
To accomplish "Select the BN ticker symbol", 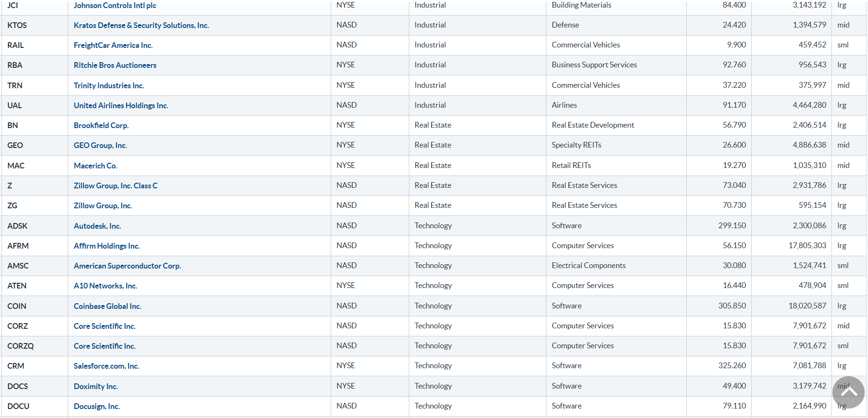I will (13, 125).
